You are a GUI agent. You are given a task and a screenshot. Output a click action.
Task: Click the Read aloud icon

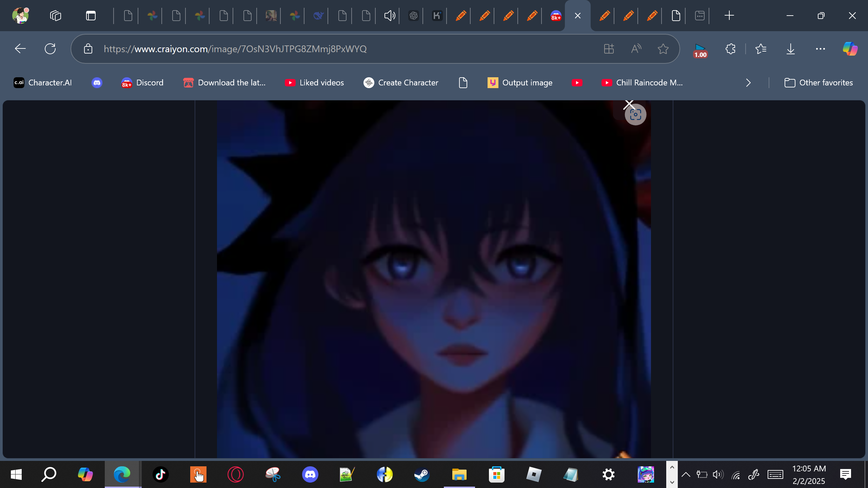(x=636, y=49)
